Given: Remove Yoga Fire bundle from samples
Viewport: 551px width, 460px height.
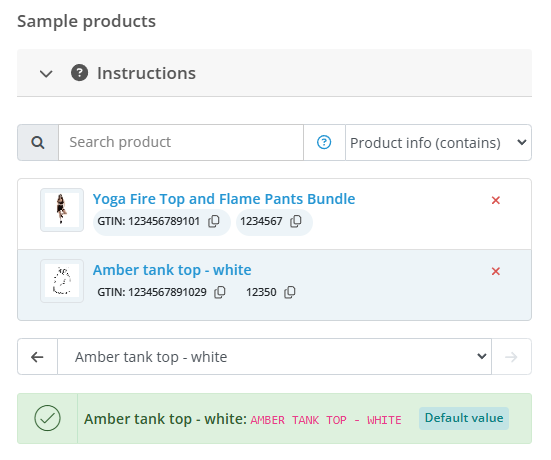Looking at the screenshot, I should click(x=495, y=200).
